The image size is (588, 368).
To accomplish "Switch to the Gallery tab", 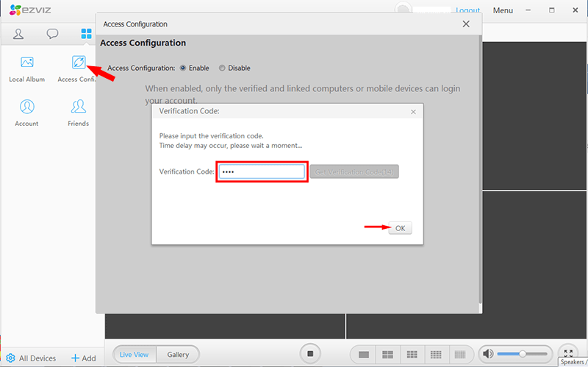I will click(x=178, y=355).
